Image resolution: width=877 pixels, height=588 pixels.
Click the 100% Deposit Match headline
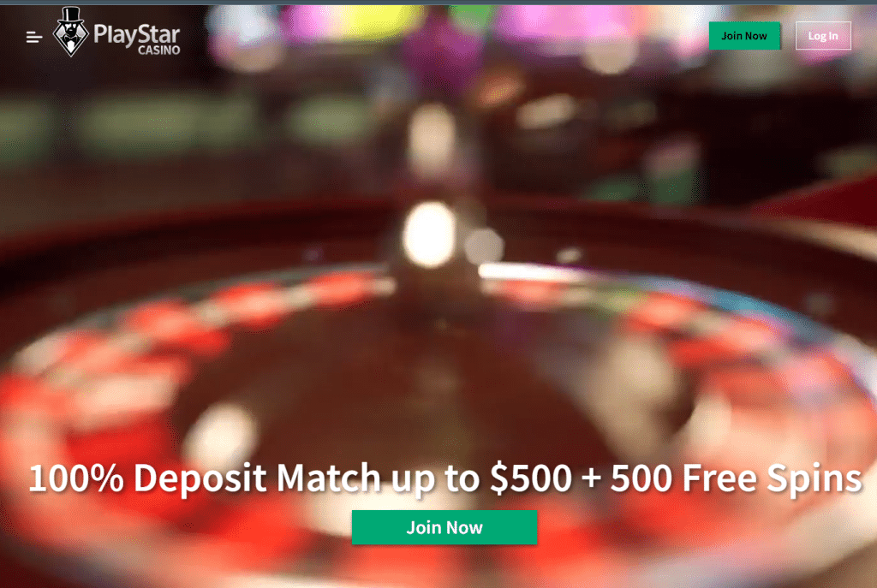[444, 478]
